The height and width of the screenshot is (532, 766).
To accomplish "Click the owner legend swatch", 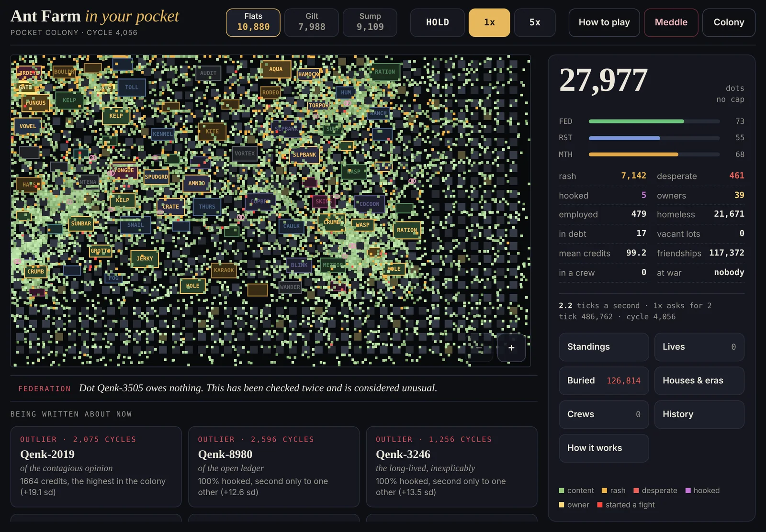I will (562, 505).
